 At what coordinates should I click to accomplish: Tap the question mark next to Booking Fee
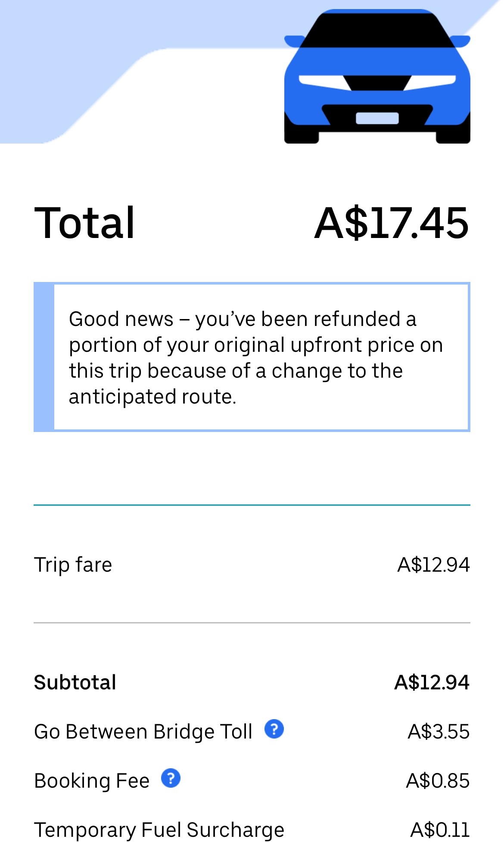[171, 778]
